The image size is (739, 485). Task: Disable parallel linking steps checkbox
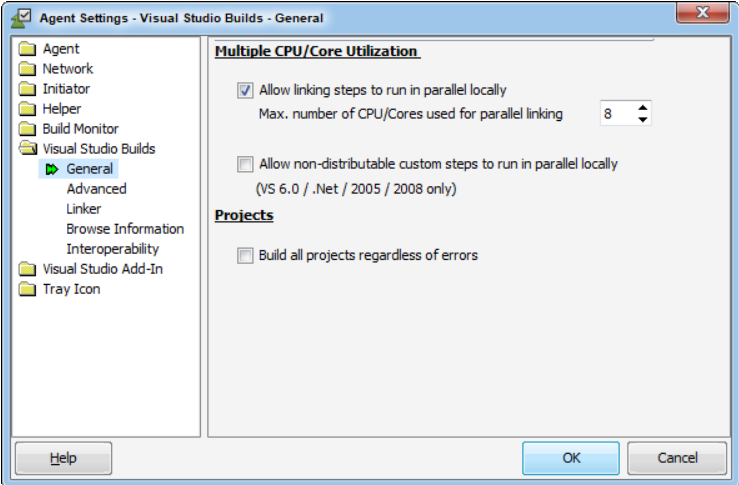point(245,90)
